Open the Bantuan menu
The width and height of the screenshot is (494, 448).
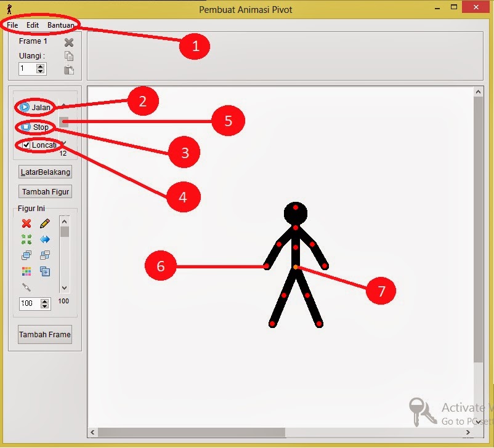click(x=60, y=25)
